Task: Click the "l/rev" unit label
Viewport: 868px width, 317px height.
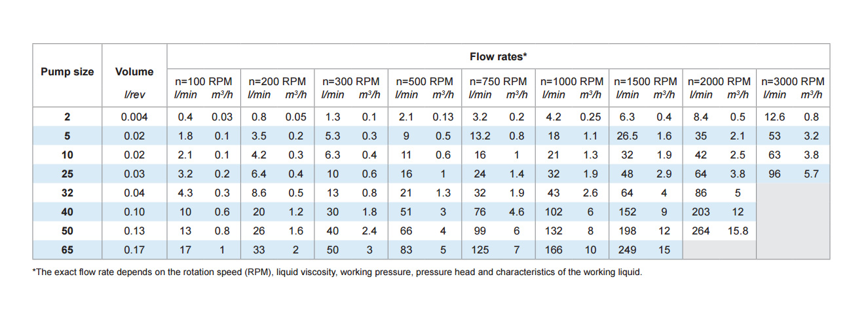Action: (x=134, y=95)
